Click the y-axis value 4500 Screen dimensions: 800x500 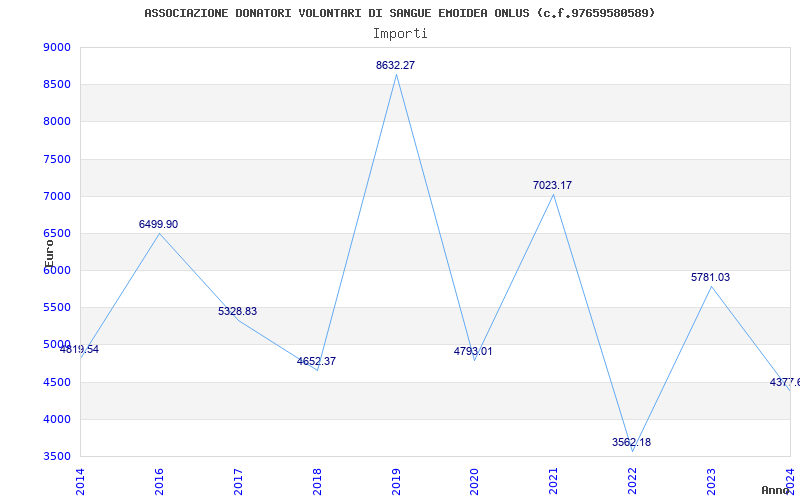click(x=57, y=382)
